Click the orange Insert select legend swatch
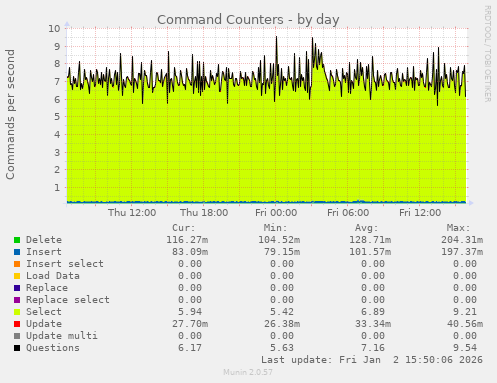Image resolution: width=497 pixels, height=383 pixels. [x=17, y=264]
